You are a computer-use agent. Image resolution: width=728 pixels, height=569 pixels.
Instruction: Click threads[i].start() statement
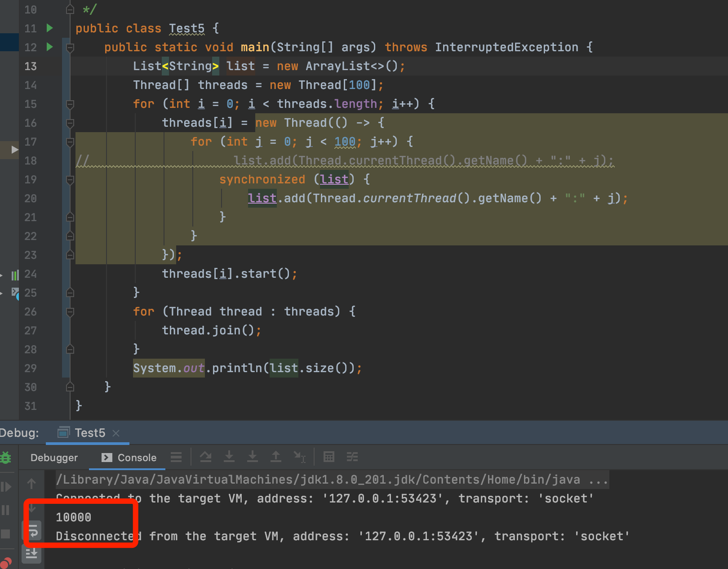tap(229, 274)
